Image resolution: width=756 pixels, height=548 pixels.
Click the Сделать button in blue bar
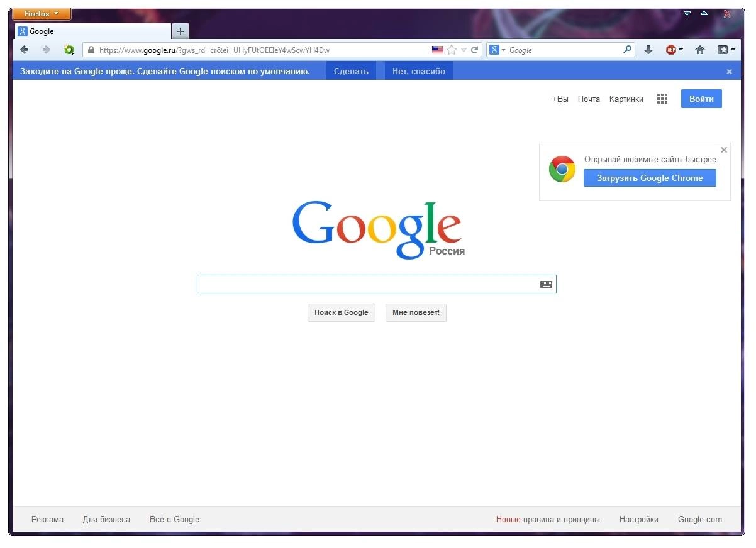point(351,71)
